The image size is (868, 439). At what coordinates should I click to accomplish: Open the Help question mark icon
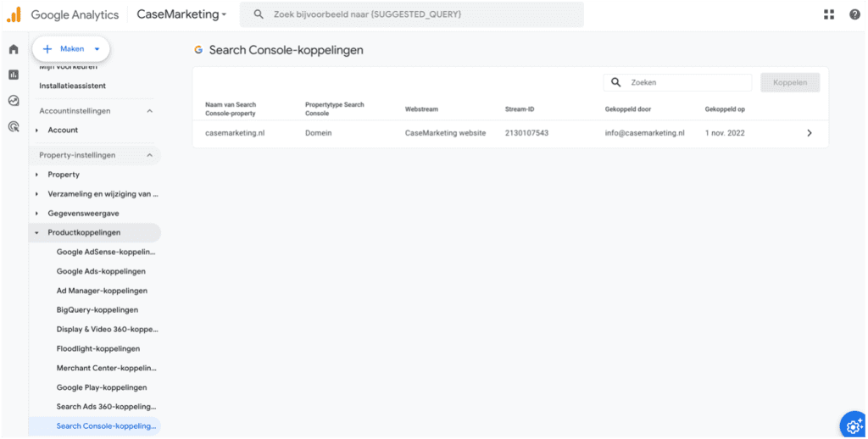(854, 15)
